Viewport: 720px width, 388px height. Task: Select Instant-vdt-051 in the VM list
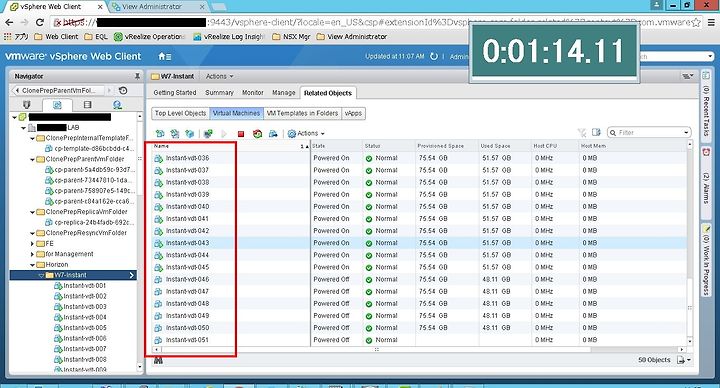tap(187, 340)
